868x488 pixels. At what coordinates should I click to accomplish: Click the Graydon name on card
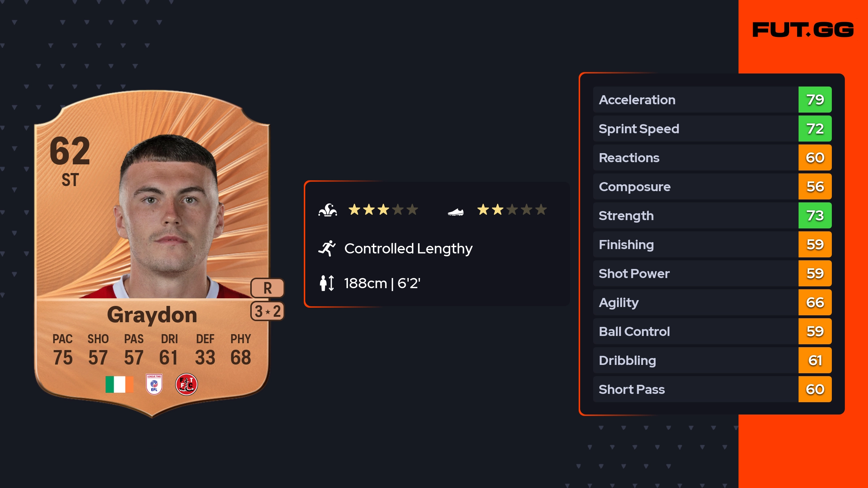[x=152, y=315]
